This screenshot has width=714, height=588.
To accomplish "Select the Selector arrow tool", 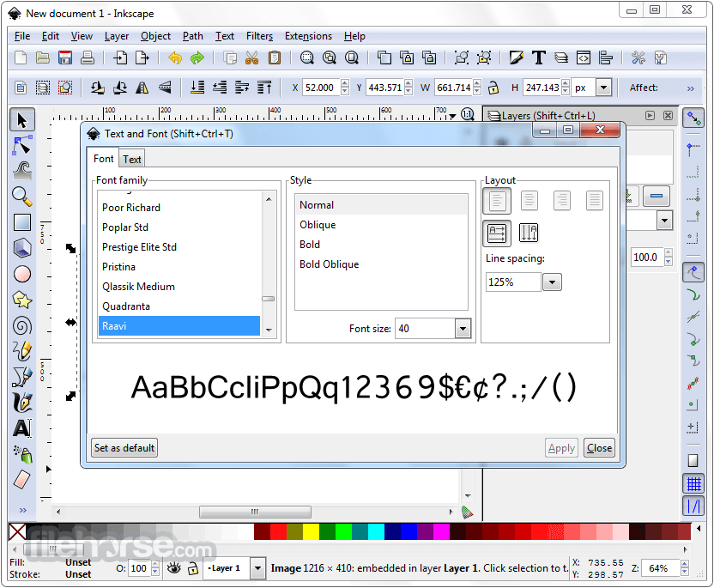I will (x=21, y=120).
